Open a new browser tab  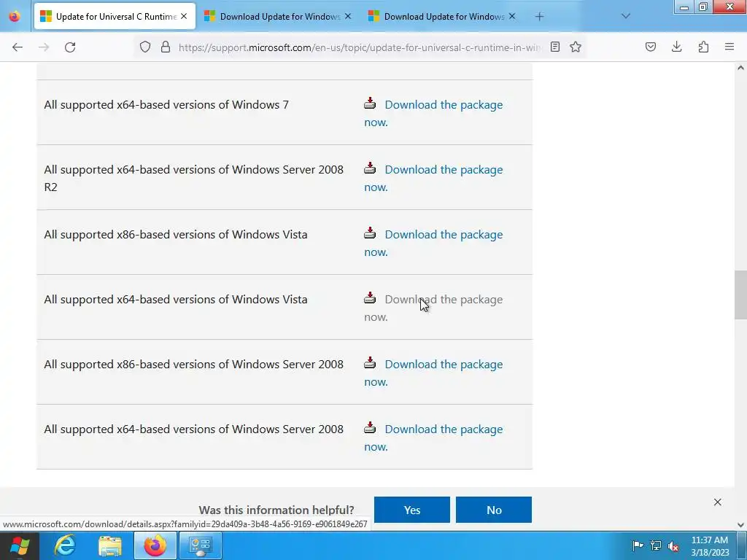point(539,17)
